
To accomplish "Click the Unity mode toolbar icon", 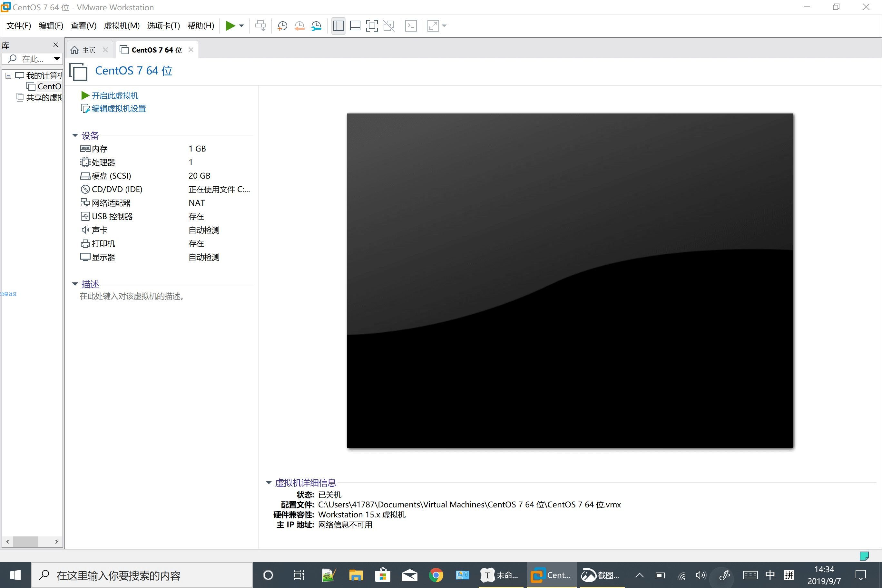I will (388, 26).
